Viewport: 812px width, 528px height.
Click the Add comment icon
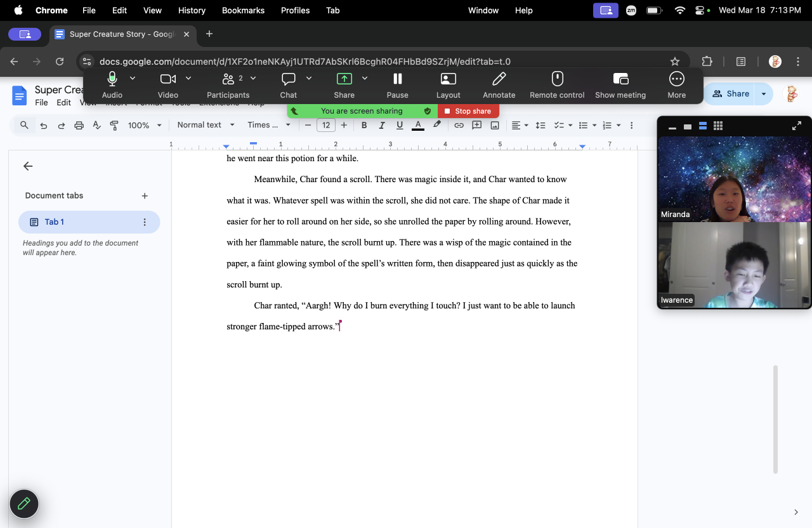[476, 126]
